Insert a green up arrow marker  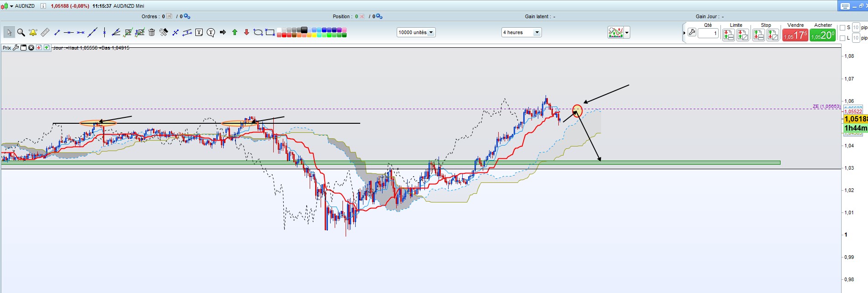235,32
